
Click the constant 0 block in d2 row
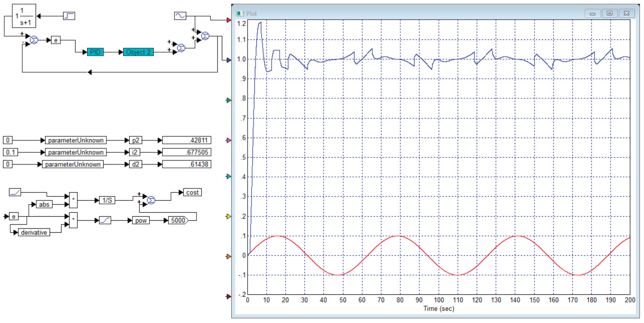click(8, 164)
